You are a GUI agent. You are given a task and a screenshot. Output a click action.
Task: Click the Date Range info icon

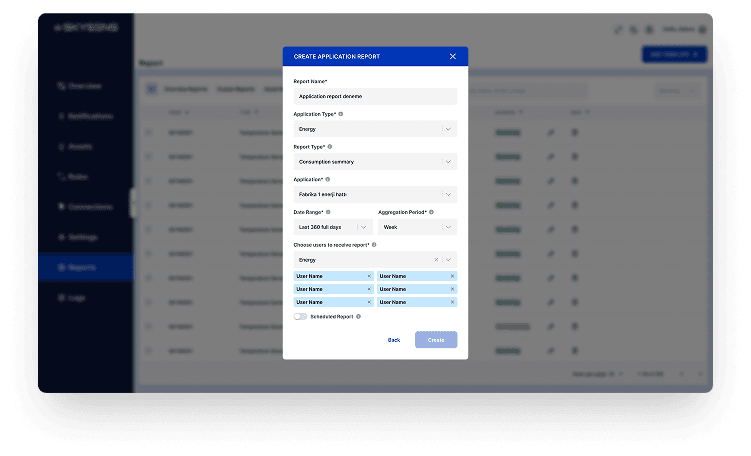pos(328,212)
